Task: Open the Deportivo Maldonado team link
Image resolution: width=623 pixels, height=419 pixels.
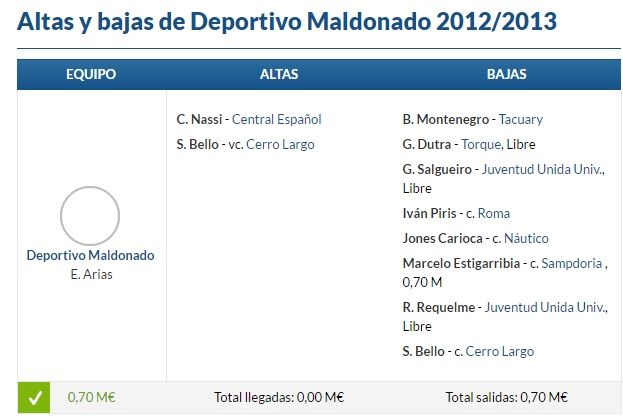Action: pos(90,255)
